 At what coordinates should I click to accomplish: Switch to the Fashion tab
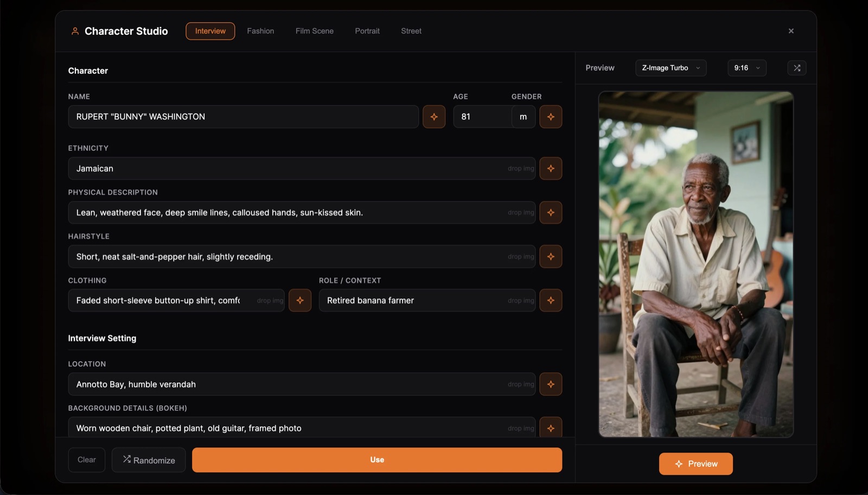click(x=260, y=31)
